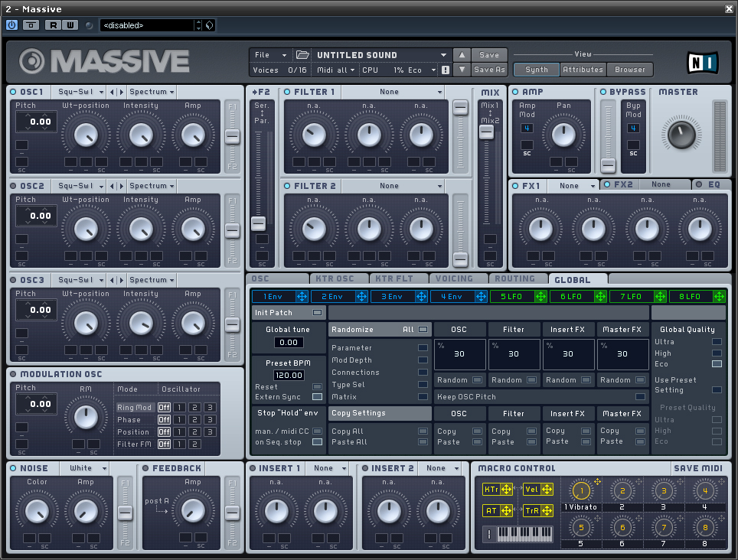Image resolution: width=738 pixels, height=560 pixels.
Task: Click modulation handle icon of 8 LFO
Action: pyautogui.click(x=719, y=296)
